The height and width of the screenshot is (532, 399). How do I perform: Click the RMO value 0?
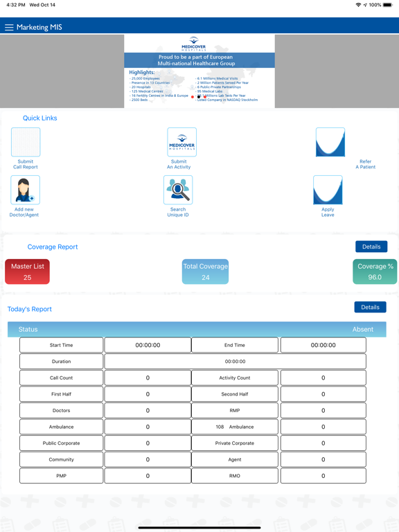(323, 476)
